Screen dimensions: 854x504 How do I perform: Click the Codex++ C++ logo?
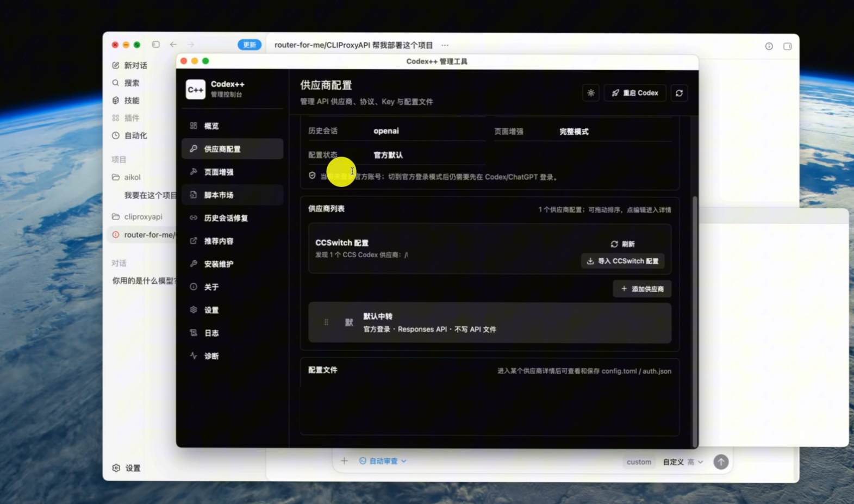[x=196, y=89]
